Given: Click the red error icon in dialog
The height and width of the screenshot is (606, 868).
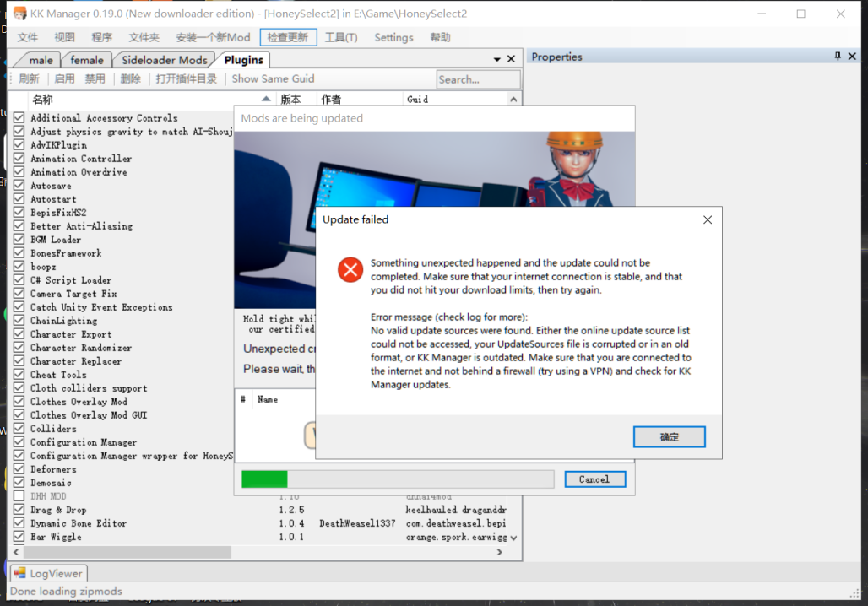Looking at the screenshot, I should pos(350,269).
